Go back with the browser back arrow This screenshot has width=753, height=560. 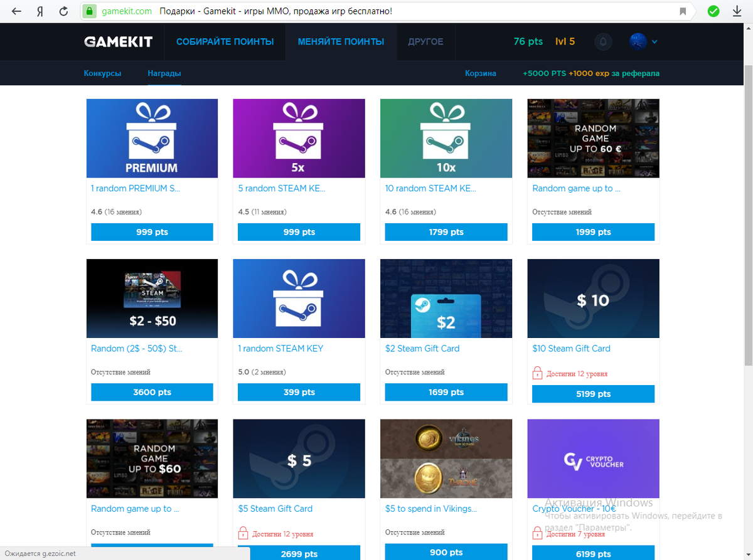tap(17, 11)
